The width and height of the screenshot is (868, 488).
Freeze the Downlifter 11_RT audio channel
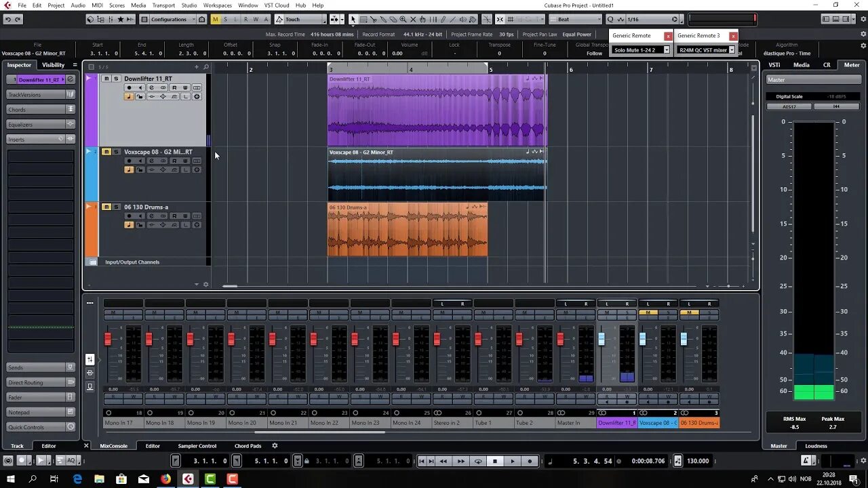coord(197,96)
